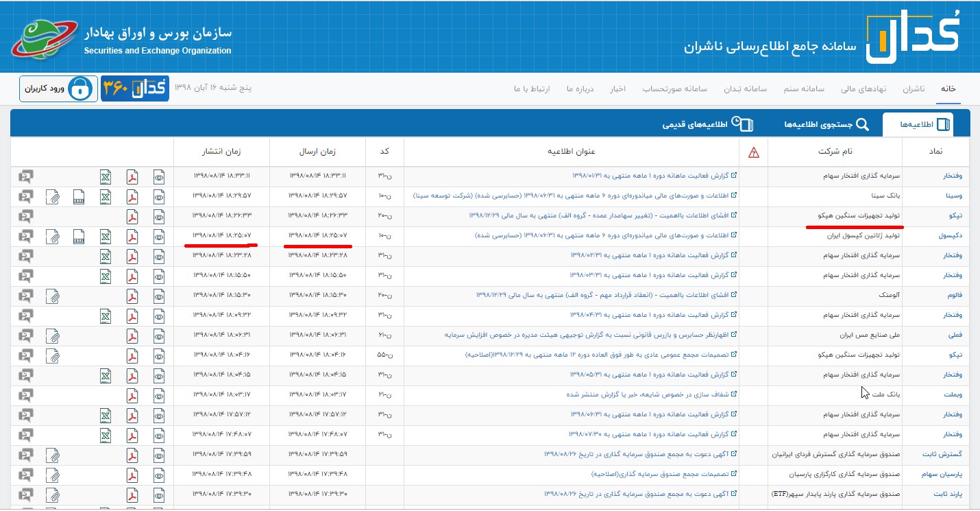Screen dimensions: 980x511
Task: Open the اخبار menu item
Action: [x=619, y=89]
